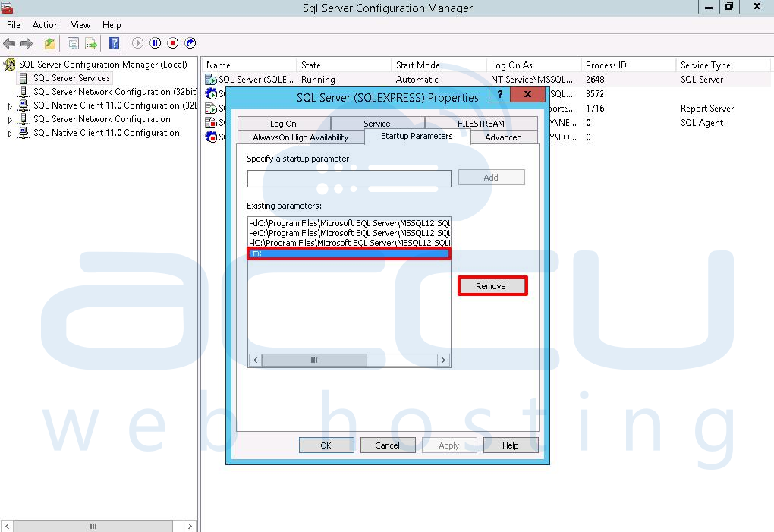
Task: Click the Stop Service toolbar icon
Action: coord(173,43)
